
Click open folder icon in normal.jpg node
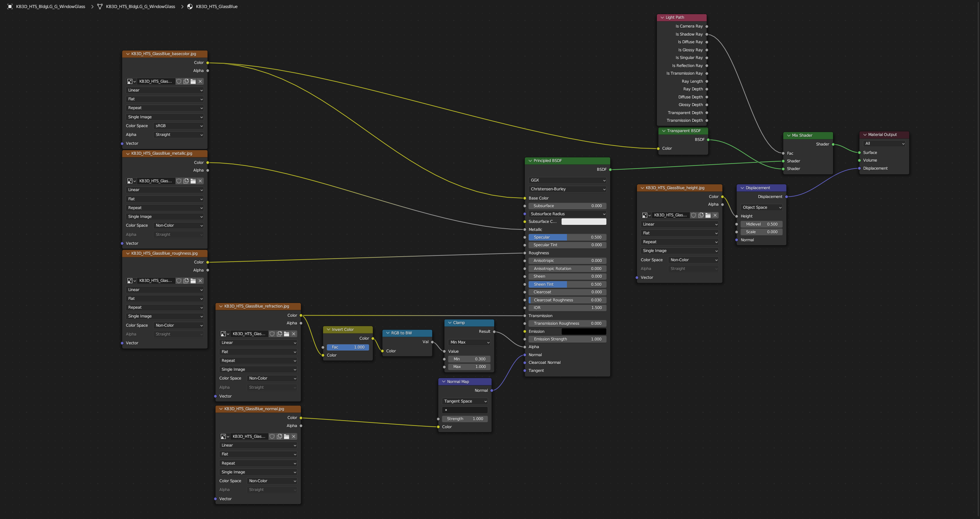(287, 437)
